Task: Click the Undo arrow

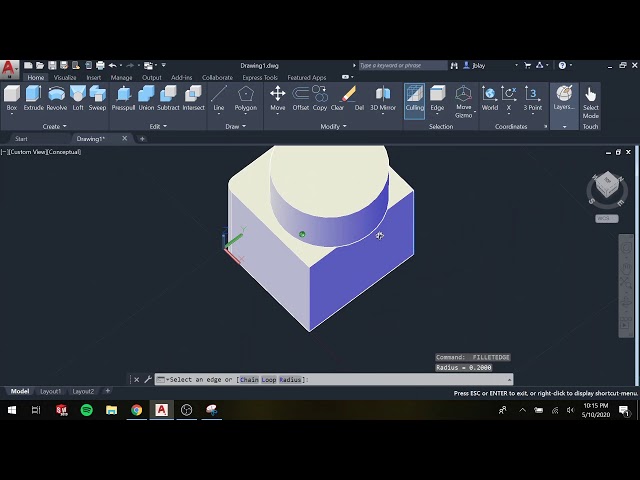Action: [x=113, y=65]
